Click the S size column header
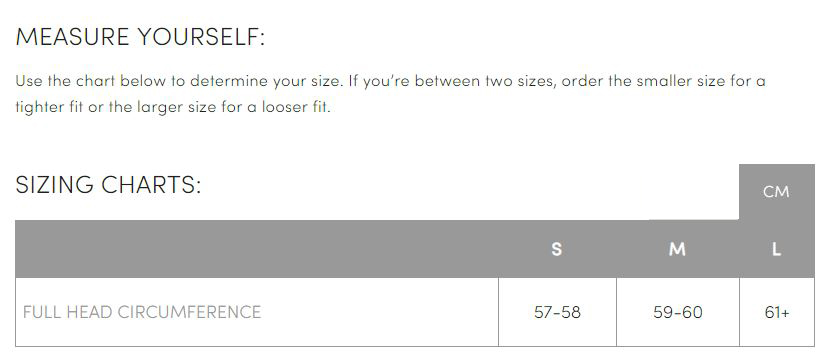 tap(556, 249)
